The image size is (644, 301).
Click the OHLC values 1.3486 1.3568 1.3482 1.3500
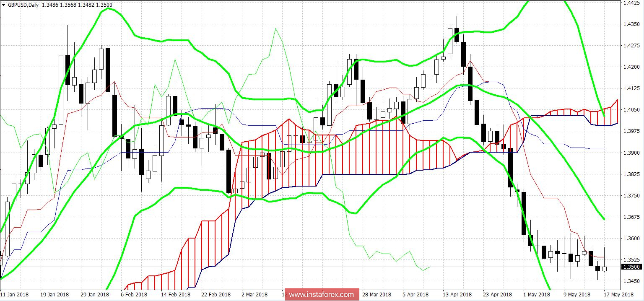coord(77,5)
